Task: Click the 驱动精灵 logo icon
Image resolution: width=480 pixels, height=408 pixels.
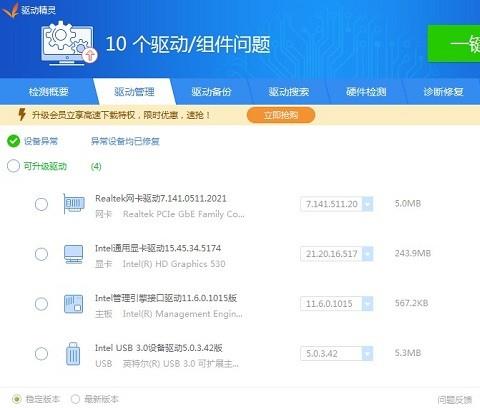Action: point(10,10)
